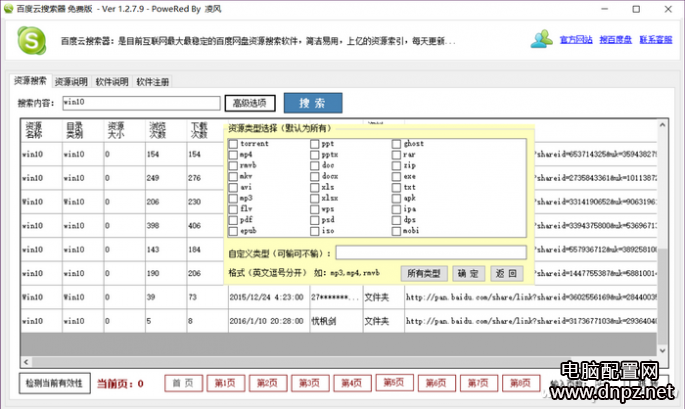Screen dimensions: 685x409
Task: Select the row dated 2015/12/24 4:23:00
Action: click(x=339, y=297)
